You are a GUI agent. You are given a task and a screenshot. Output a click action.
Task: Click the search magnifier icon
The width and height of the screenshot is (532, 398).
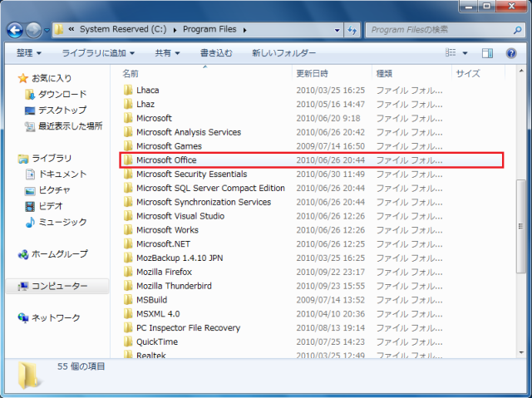coord(517,30)
